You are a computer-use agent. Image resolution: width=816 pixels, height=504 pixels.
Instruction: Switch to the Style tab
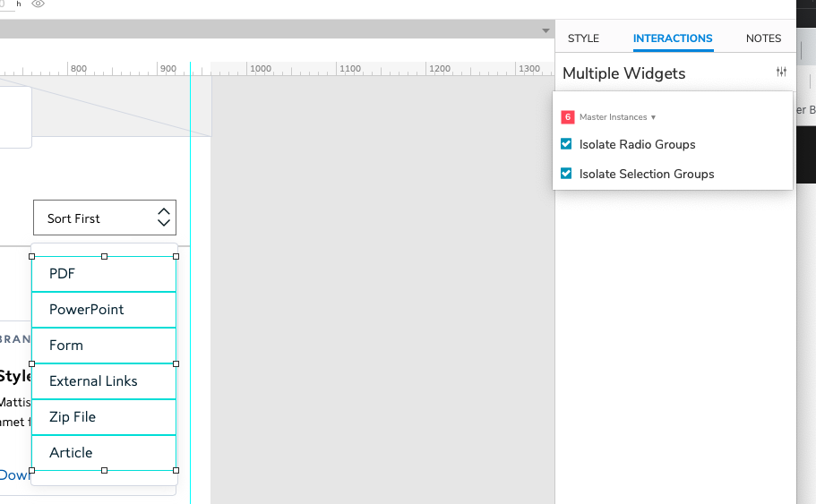(x=583, y=38)
